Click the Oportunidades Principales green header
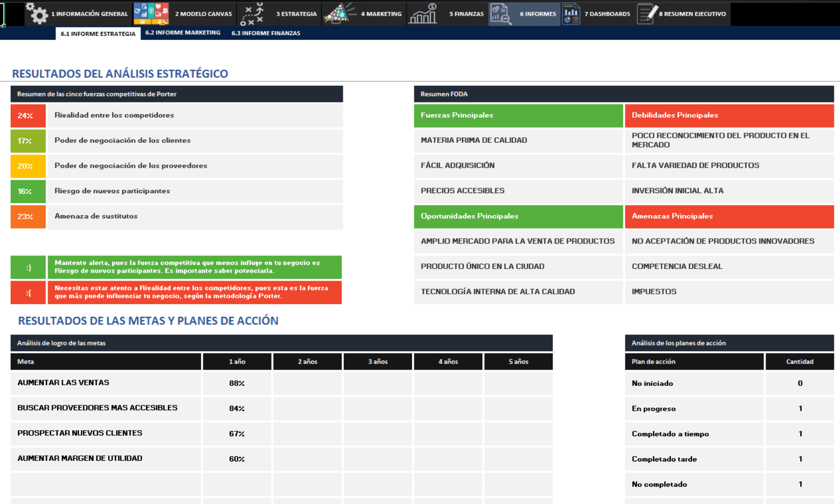This screenshot has width=840, height=504. click(519, 217)
